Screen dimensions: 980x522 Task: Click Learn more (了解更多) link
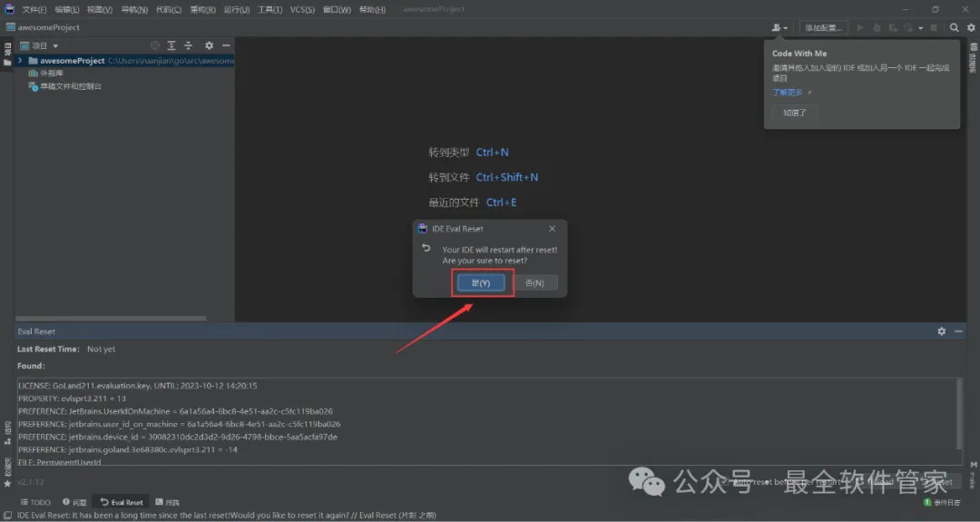click(788, 92)
